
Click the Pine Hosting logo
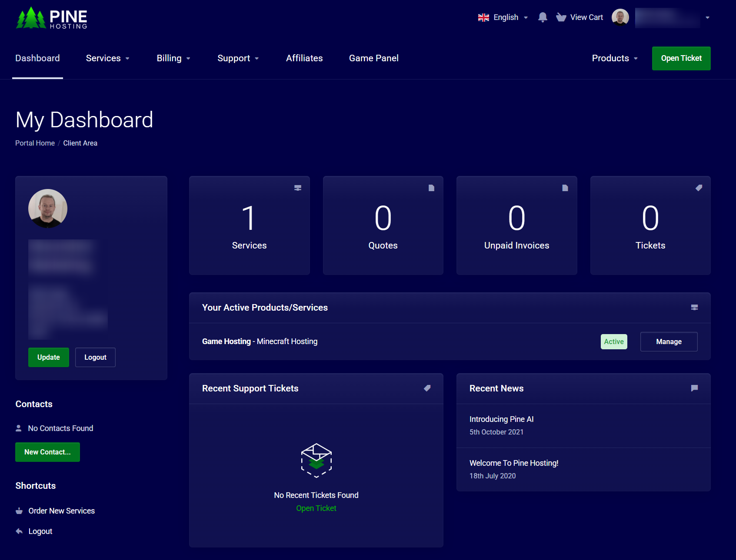coord(52,18)
